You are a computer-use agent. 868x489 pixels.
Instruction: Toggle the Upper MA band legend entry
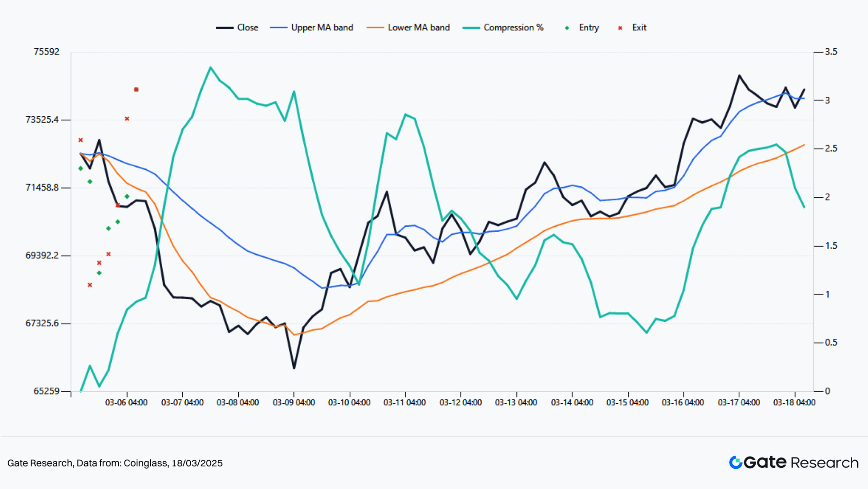click(x=322, y=27)
